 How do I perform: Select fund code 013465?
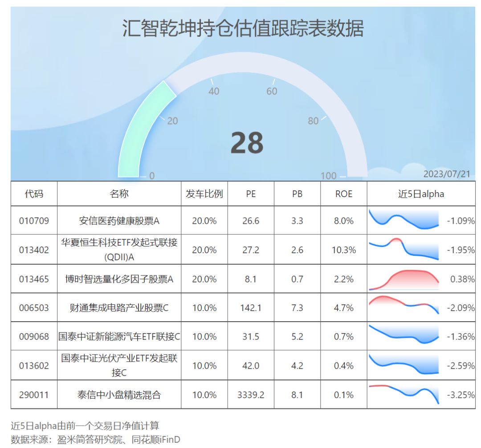pyautogui.click(x=34, y=279)
